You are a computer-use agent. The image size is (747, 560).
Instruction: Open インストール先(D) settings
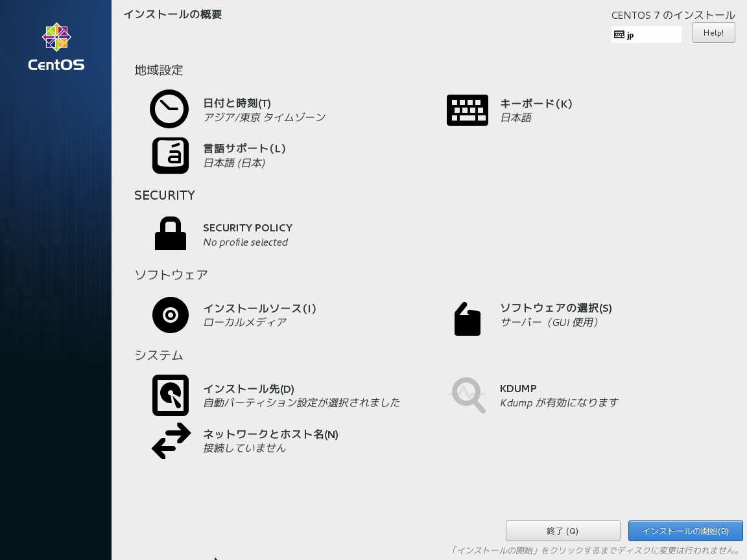coord(249,389)
